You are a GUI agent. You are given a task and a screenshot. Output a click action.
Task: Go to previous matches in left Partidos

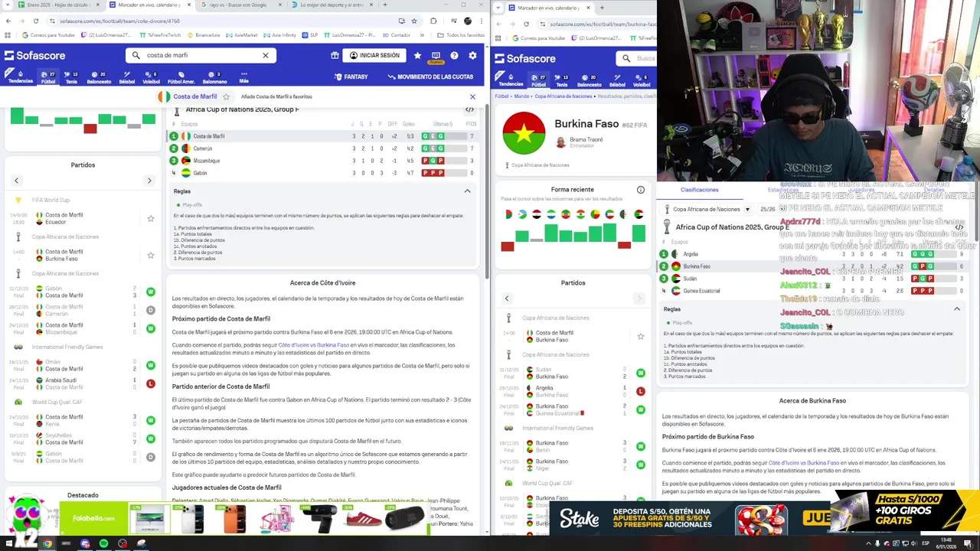click(16, 181)
